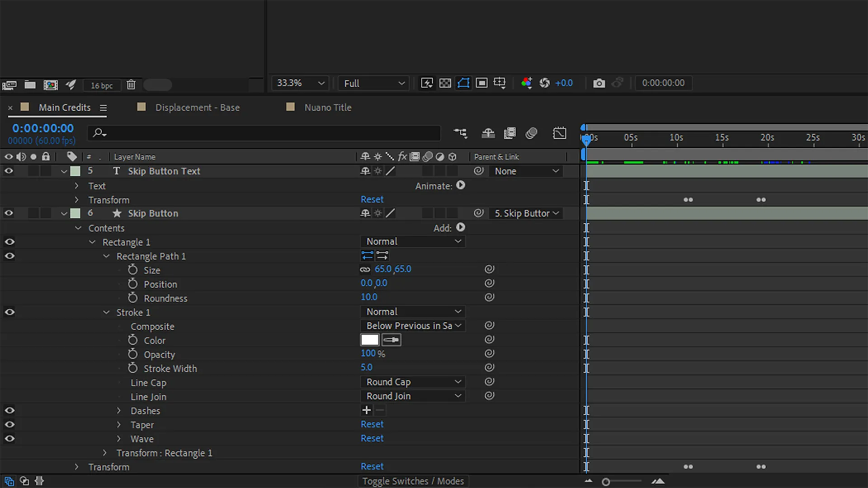The image size is (868, 488).
Task: Open the Add shape contents menu
Action: pyautogui.click(x=461, y=227)
